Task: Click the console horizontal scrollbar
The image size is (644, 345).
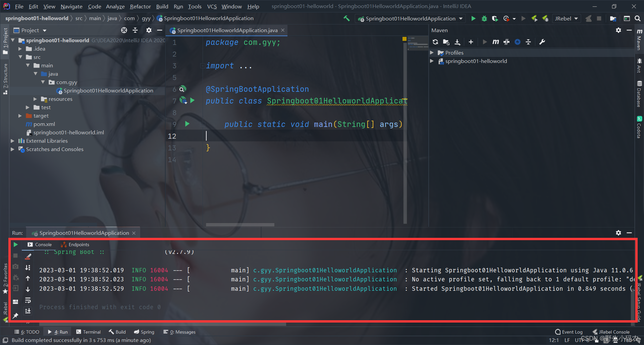Action: coord(163,324)
